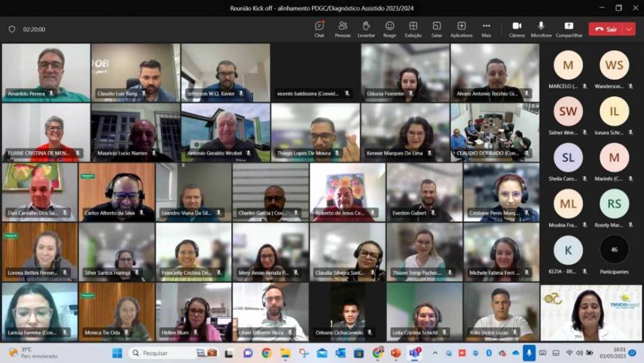Toggle the Microfone mute state
The width and height of the screenshot is (644, 363).
[x=541, y=29]
